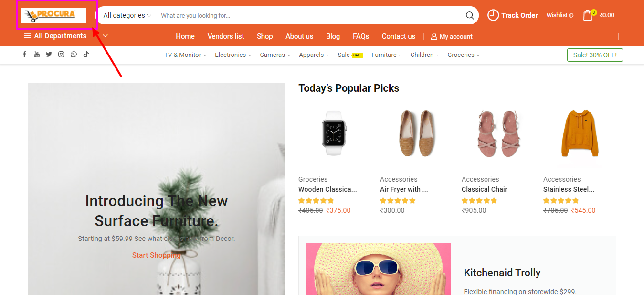
Task: Click Groceries category above Wooden Classica
Action: point(313,179)
